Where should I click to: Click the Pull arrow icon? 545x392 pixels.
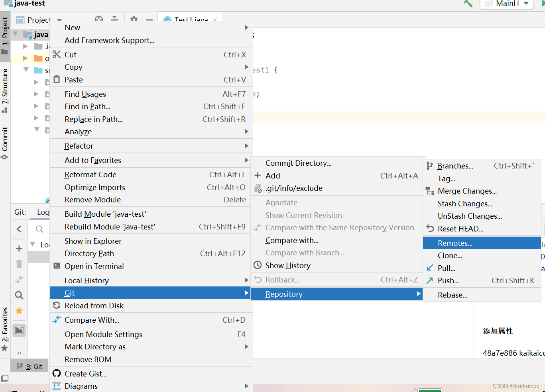pos(430,268)
